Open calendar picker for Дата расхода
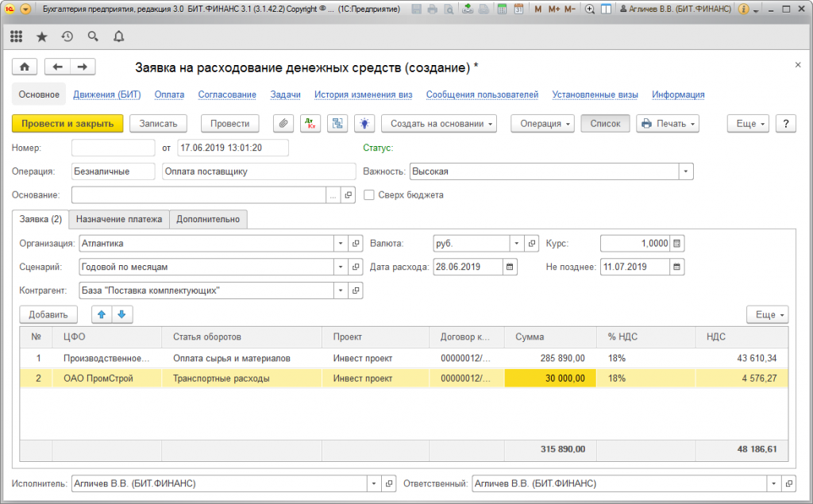 click(x=510, y=267)
